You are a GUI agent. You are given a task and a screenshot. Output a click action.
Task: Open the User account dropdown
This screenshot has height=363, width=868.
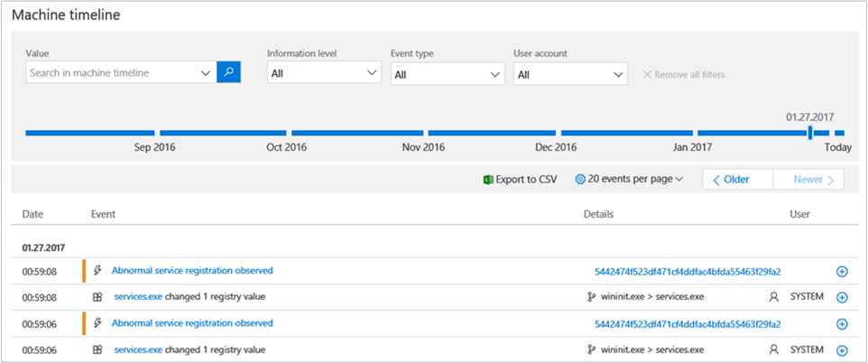pyautogui.click(x=569, y=75)
